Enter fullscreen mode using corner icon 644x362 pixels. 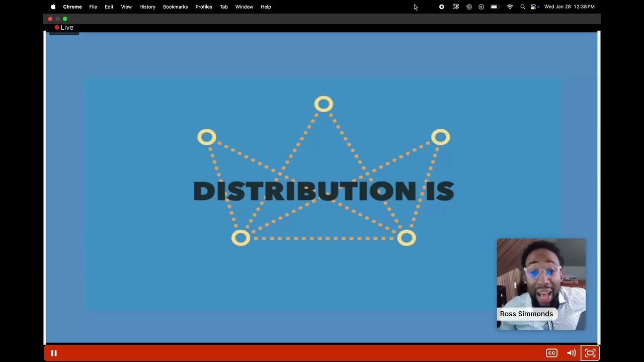(590, 353)
